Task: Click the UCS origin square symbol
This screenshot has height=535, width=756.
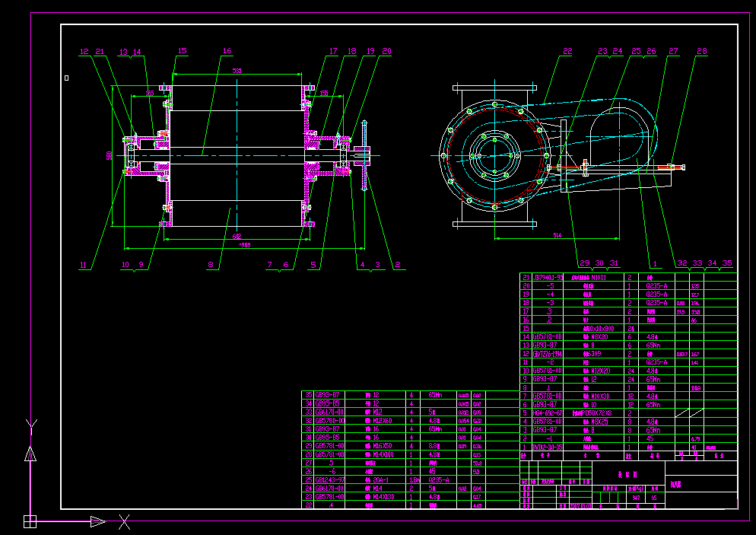Action: coord(30,521)
